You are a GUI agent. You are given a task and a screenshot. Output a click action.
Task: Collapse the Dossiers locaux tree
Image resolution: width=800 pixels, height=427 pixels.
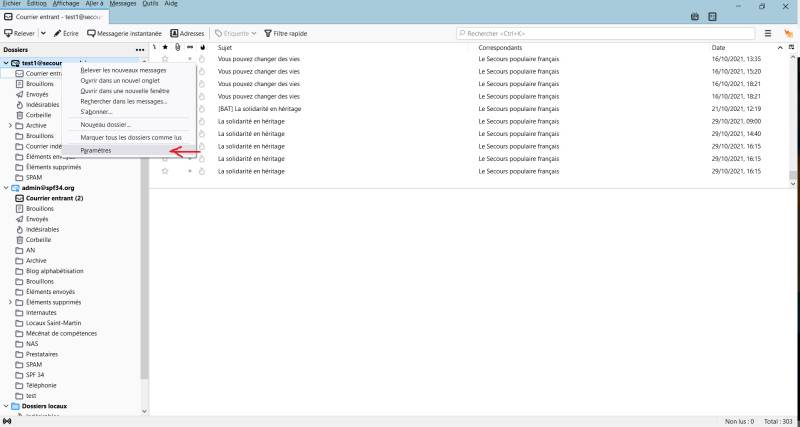tap(6, 406)
